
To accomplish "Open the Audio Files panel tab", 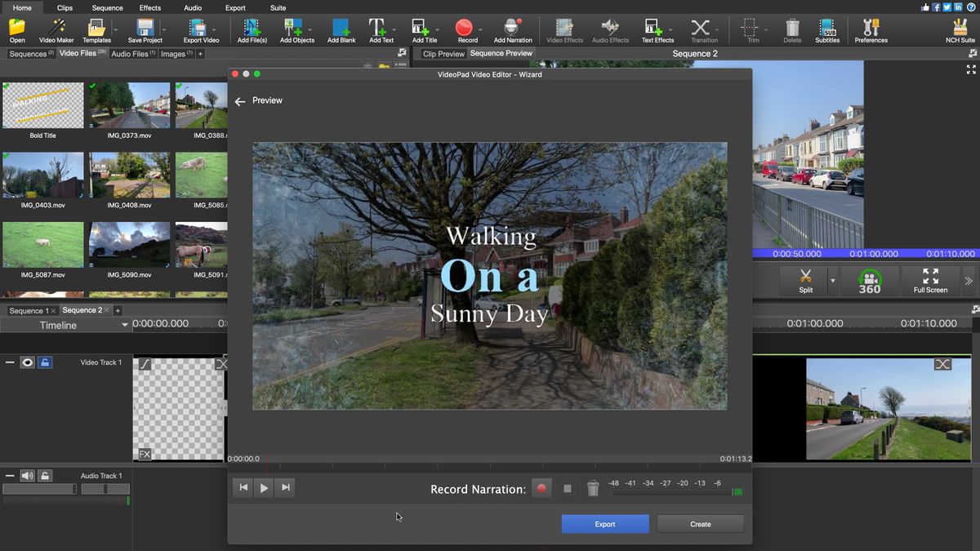I will click(129, 54).
